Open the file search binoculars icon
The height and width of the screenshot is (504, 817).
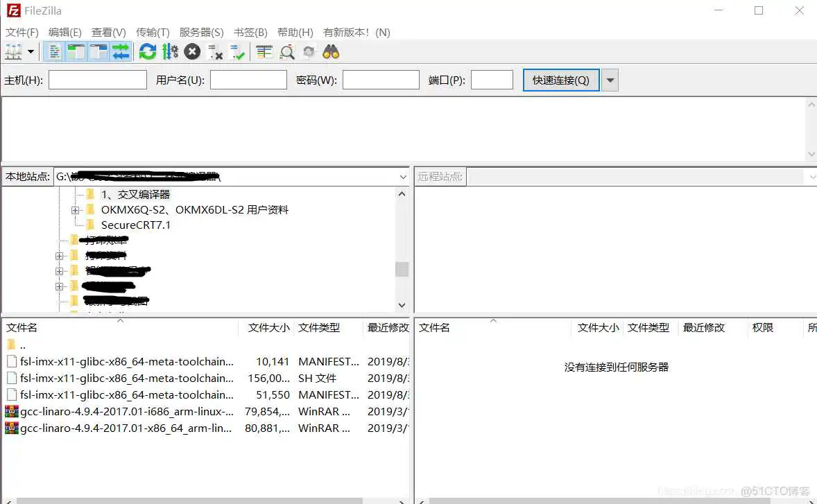pos(331,51)
